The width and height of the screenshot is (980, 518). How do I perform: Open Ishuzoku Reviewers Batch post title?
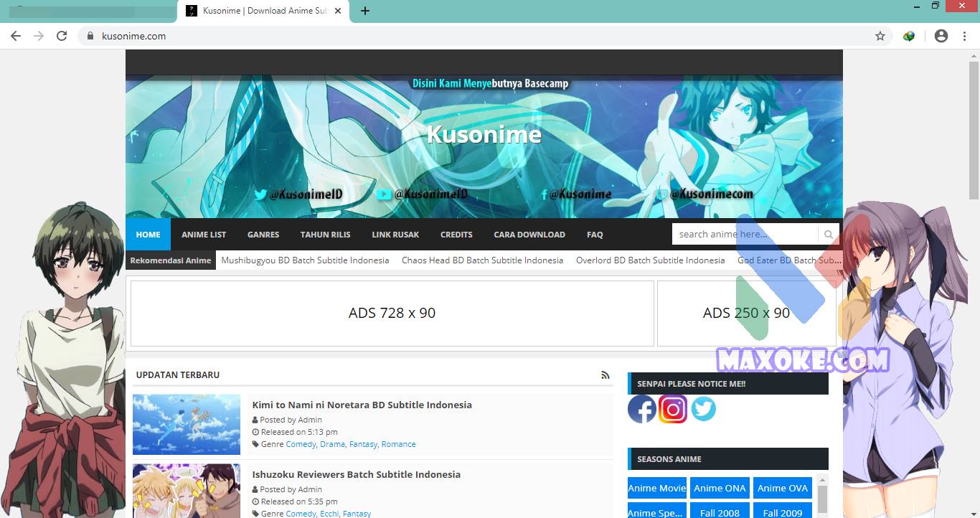[x=357, y=474]
